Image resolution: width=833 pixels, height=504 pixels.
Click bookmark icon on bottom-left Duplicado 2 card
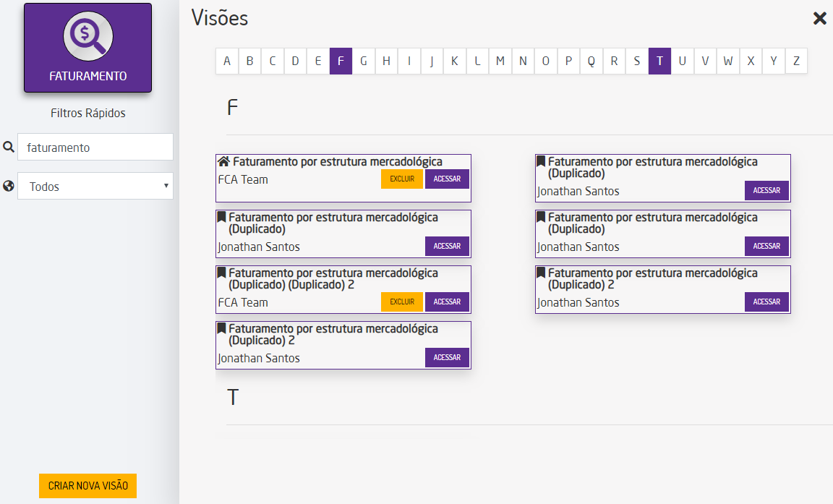[x=222, y=328]
